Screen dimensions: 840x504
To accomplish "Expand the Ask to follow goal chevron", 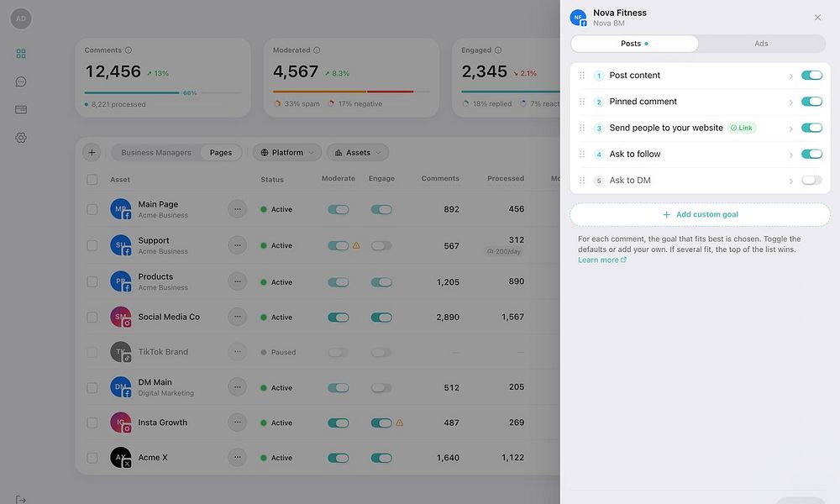I will click(x=790, y=155).
